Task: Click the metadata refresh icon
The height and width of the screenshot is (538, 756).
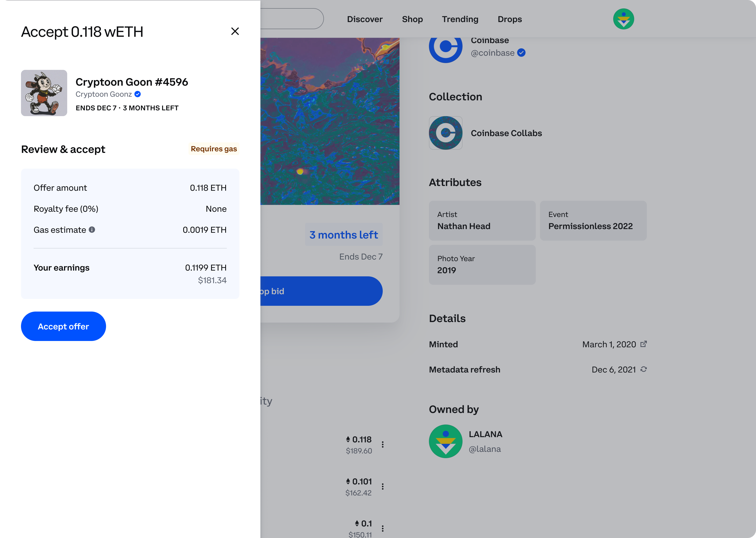Action: [643, 369]
